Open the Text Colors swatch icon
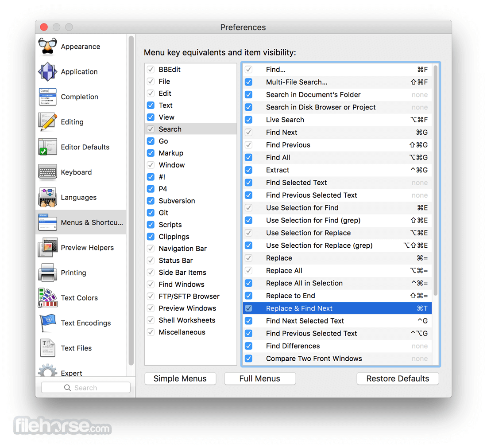 click(47, 298)
